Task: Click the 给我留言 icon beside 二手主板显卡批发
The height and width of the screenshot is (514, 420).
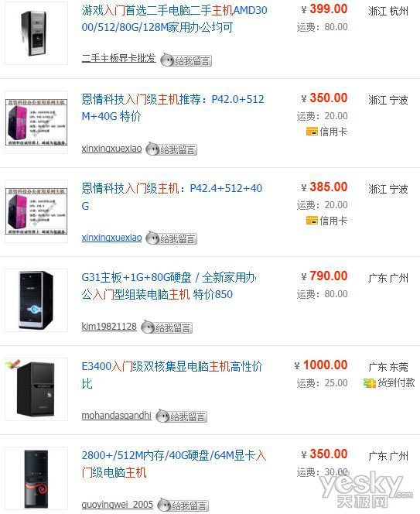Action: point(186,60)
